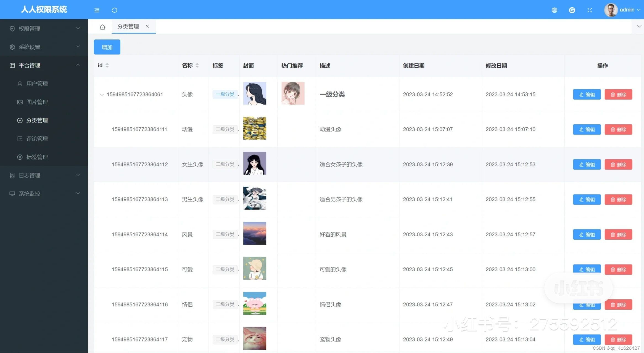Open the 风景 cover thumbnail
Image resolution: width=644 pixels, height=353 pixels.
[x=255, y=233]
